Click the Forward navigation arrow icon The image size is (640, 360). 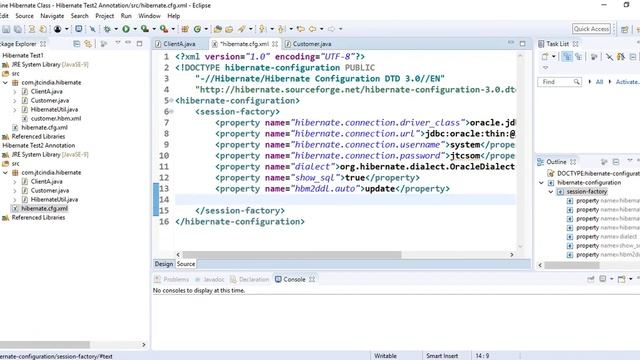(331, 29)
